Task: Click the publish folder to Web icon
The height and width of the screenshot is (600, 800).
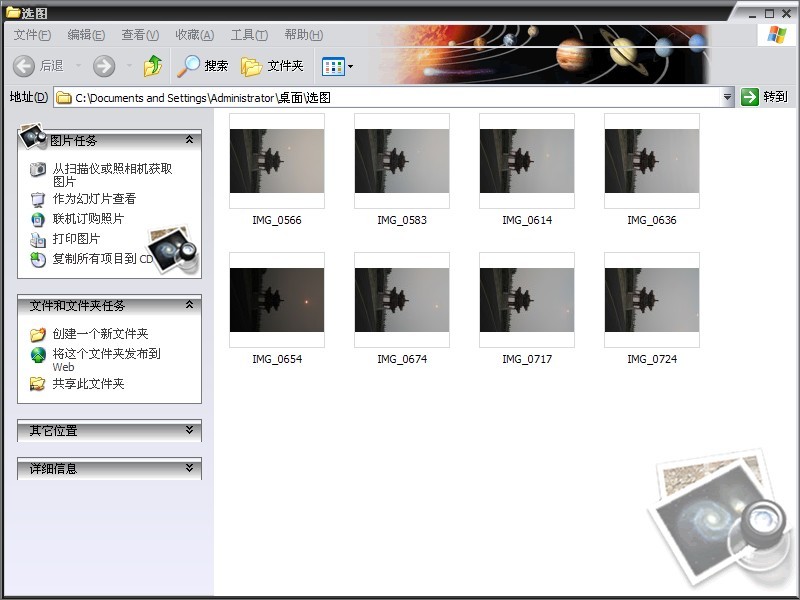Action: coord(37,355)
